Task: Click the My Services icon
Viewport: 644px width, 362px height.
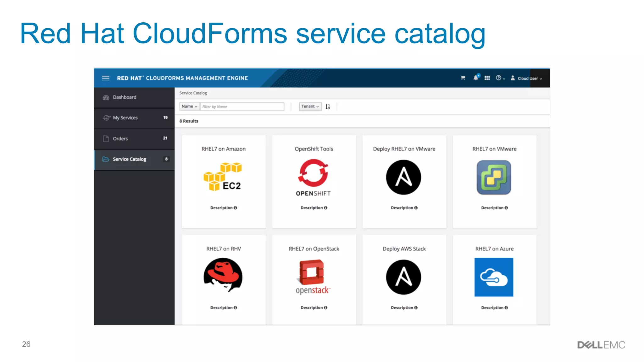Action: click(x=107, y=118)
